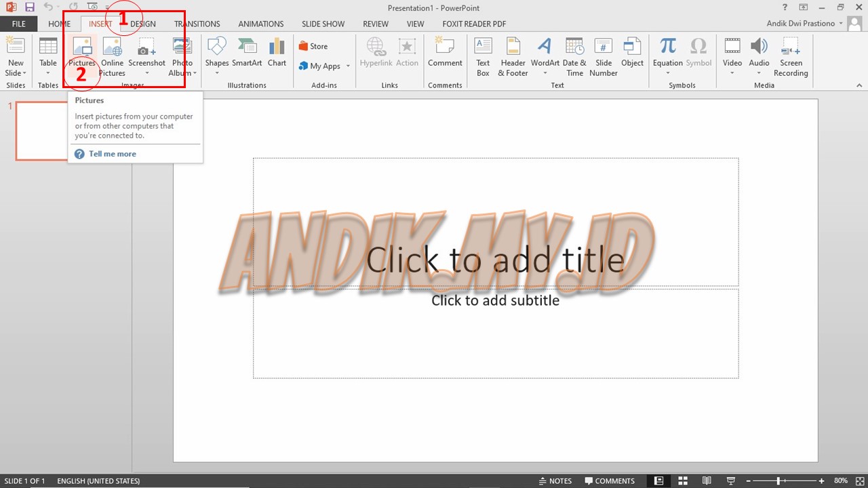Click the Video icon
Image resolution: width=868 pixels, height=488 pixels.
coord(732,46)
